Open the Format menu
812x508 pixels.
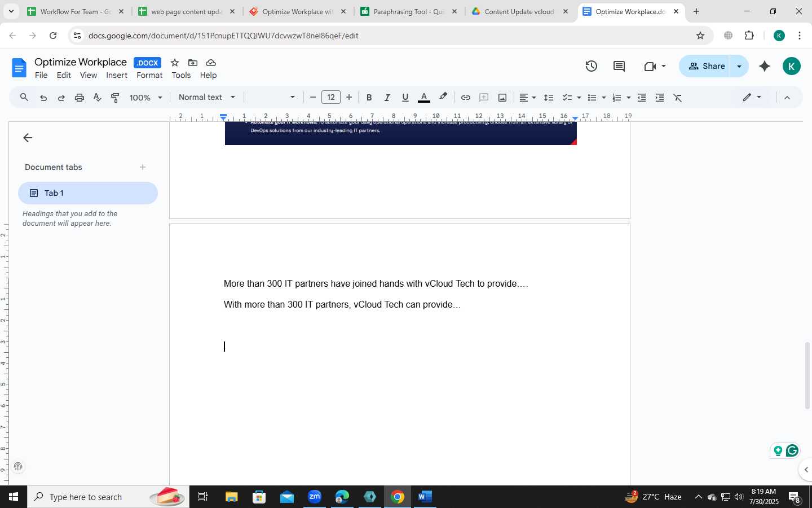tap(149, 76)
